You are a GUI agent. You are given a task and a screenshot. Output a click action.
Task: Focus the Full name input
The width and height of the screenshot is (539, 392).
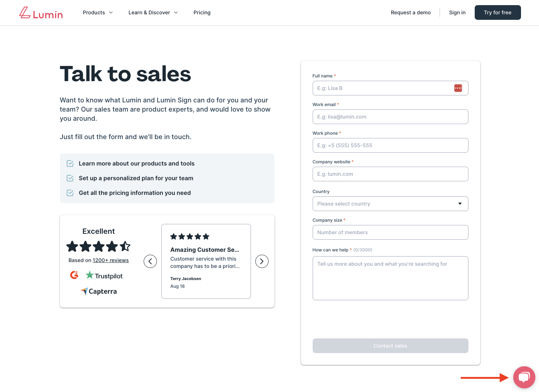tap(390, 88)
